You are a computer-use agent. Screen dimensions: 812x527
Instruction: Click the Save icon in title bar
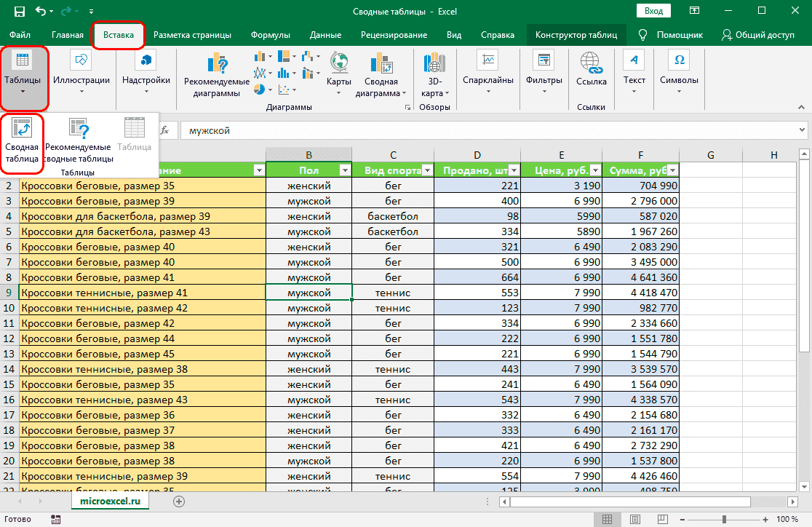[19, 12]
